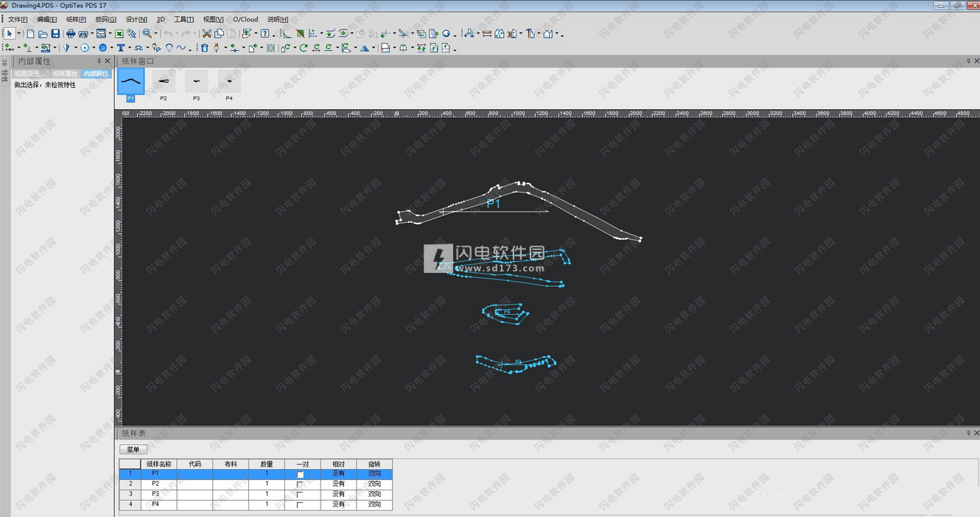This screenshot has width=980, height=517.
Task: Activate the zoom magnifier tool
Action: coord(147,34)
